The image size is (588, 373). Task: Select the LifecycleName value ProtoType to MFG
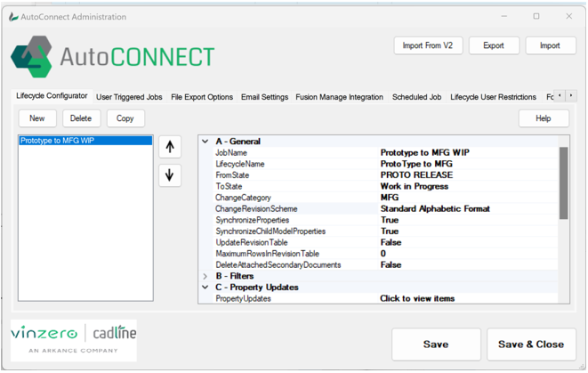click(x=416, y=164)
